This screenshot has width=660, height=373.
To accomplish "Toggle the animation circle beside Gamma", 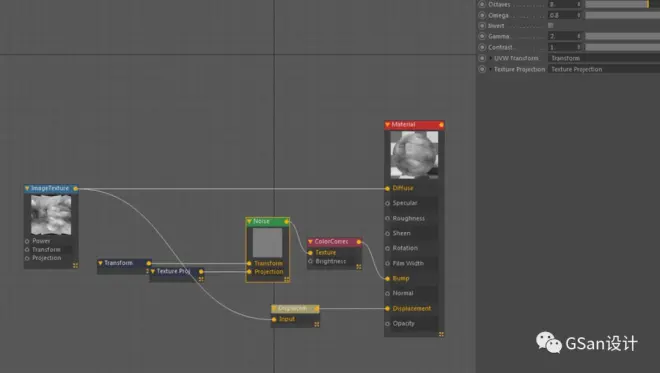I will (482, 36).
